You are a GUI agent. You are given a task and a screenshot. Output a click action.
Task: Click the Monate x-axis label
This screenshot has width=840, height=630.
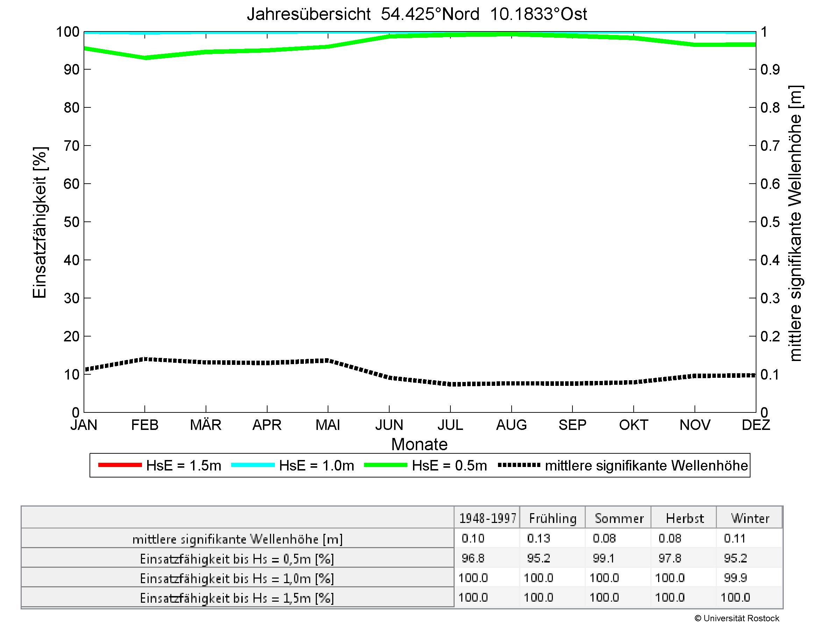(x=419, y=444)
